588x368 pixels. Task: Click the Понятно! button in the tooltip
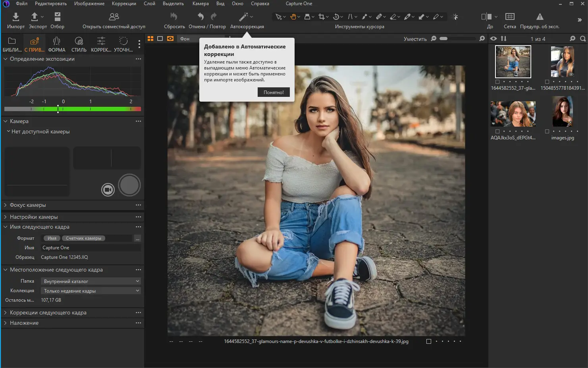point(274,92)
